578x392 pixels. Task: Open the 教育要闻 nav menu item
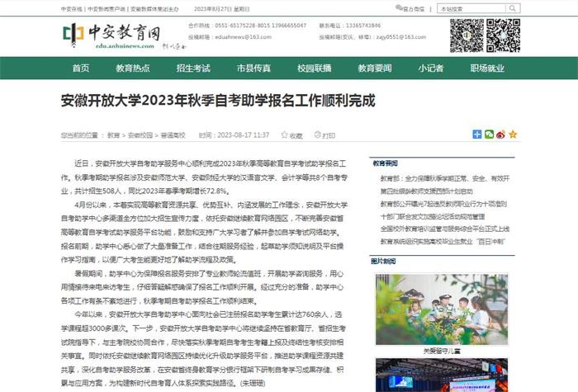click(x=375, y=68)
